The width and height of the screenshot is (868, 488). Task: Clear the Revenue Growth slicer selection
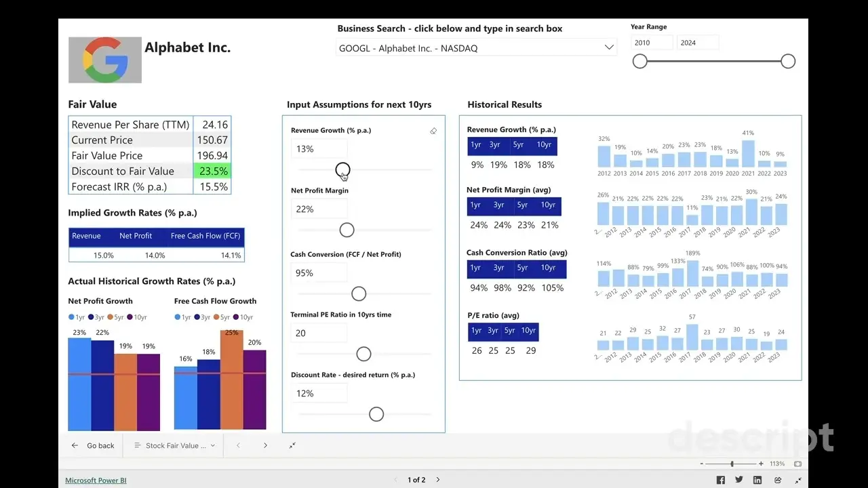(x=433, y=131)
